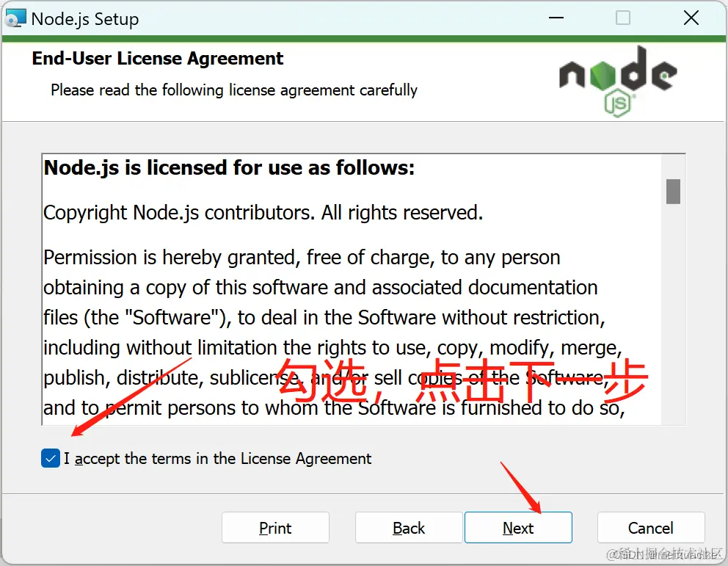Screen dimensions: 728x566
Task: Click the disabled maximize button
Action: [622, 18]
